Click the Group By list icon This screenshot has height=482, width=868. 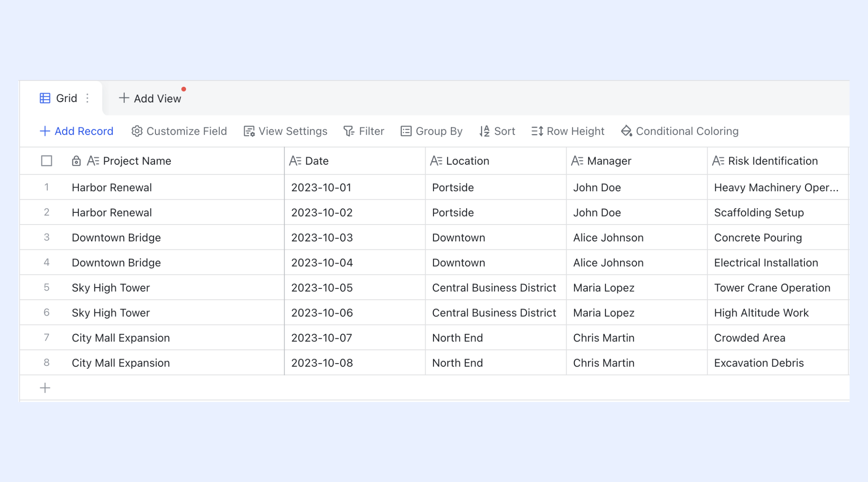[406, 131]
